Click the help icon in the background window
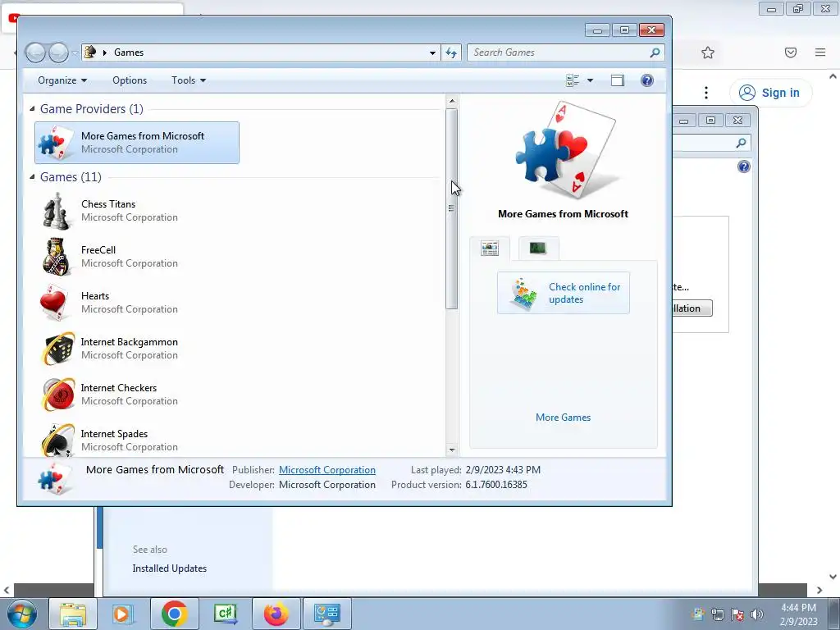 [743, 167]
